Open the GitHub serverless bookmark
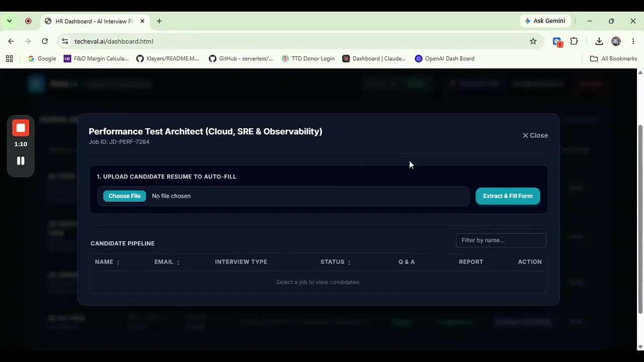 point(241,59)
